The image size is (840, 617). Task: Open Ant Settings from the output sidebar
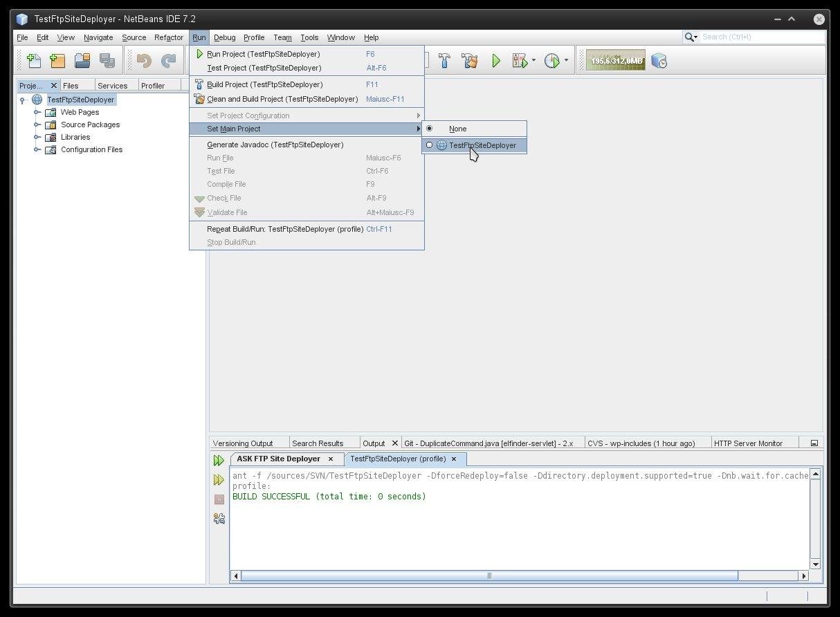point(219,518)
